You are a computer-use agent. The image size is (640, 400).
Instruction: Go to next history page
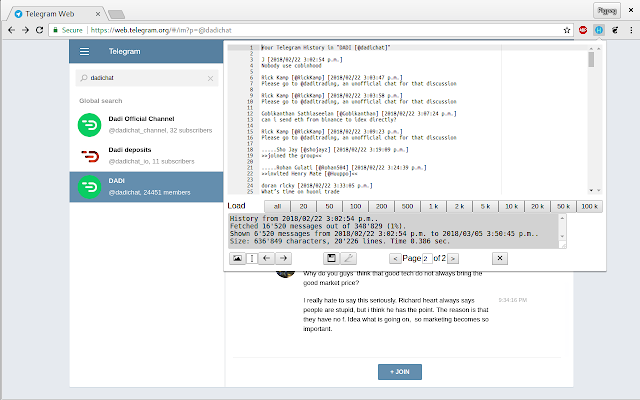pos(453,258)
